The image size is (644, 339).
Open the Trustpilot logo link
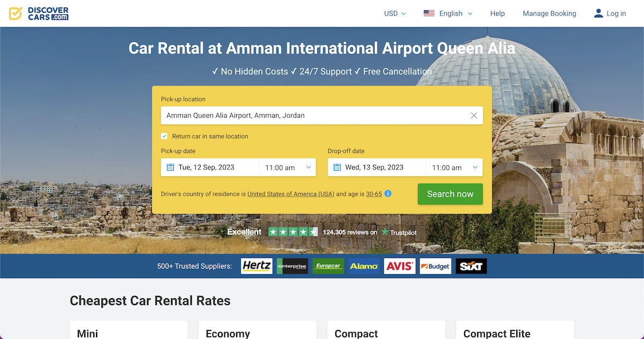[399, 232]
